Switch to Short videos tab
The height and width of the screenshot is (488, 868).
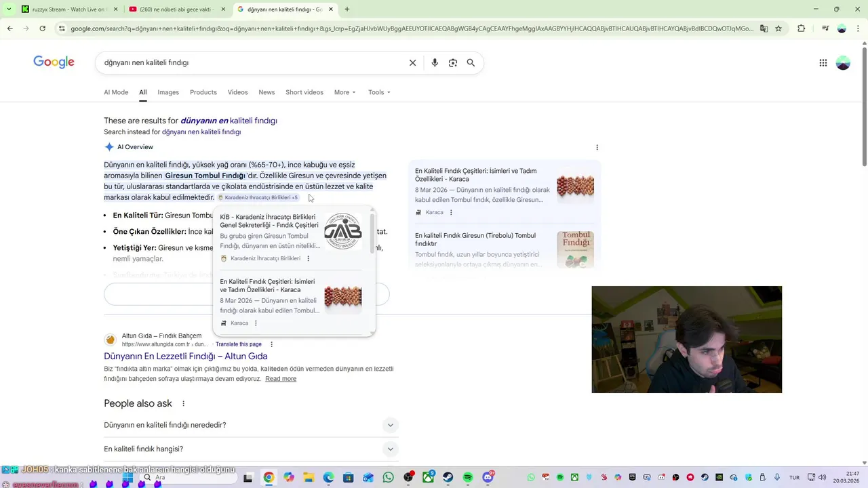[304, 92]
